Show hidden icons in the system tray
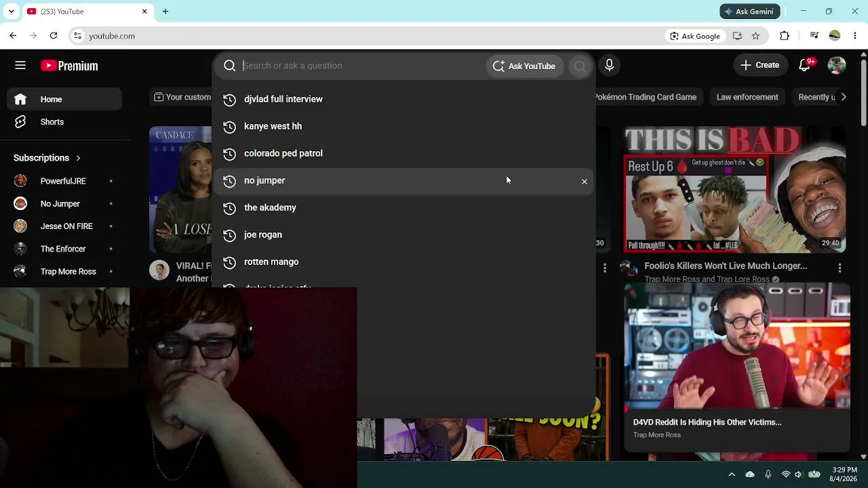This screenshot has width=868, height=488. tap(732, 474)
